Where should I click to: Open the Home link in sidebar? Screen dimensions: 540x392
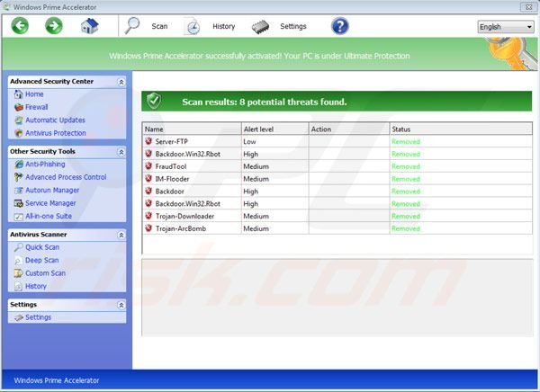click(34, 94)
